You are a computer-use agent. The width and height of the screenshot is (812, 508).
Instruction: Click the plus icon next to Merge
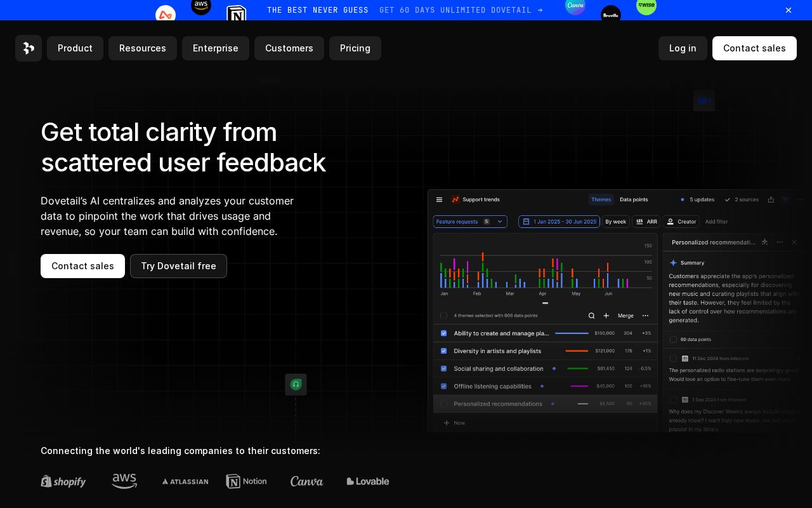point(606,316)
